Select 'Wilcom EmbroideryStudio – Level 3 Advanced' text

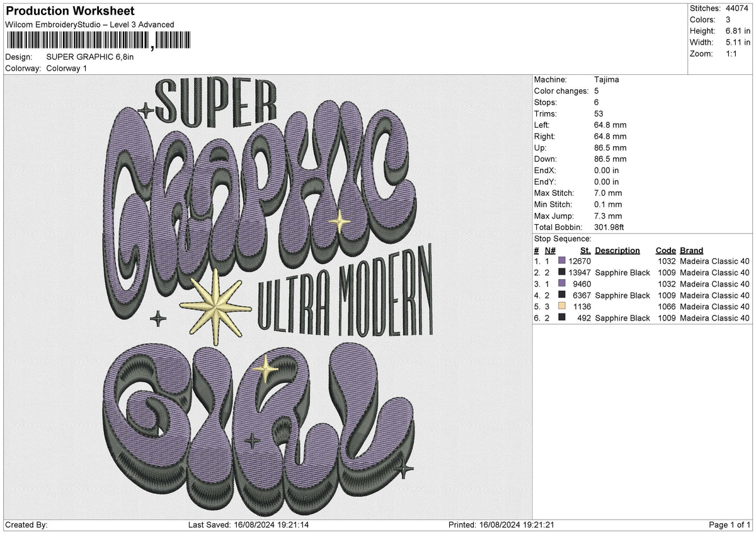tap(89, 25)
